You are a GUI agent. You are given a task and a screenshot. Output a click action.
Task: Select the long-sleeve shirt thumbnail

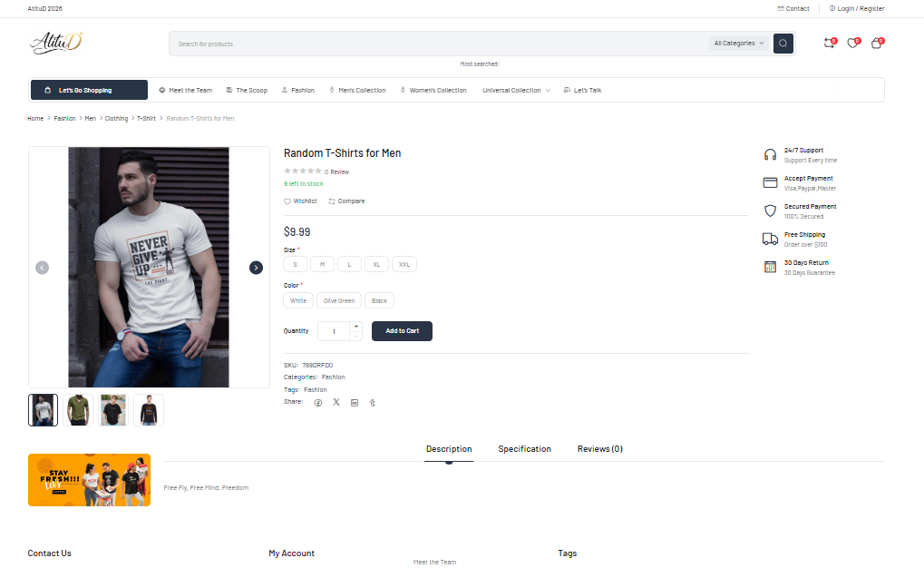(149, 410)
